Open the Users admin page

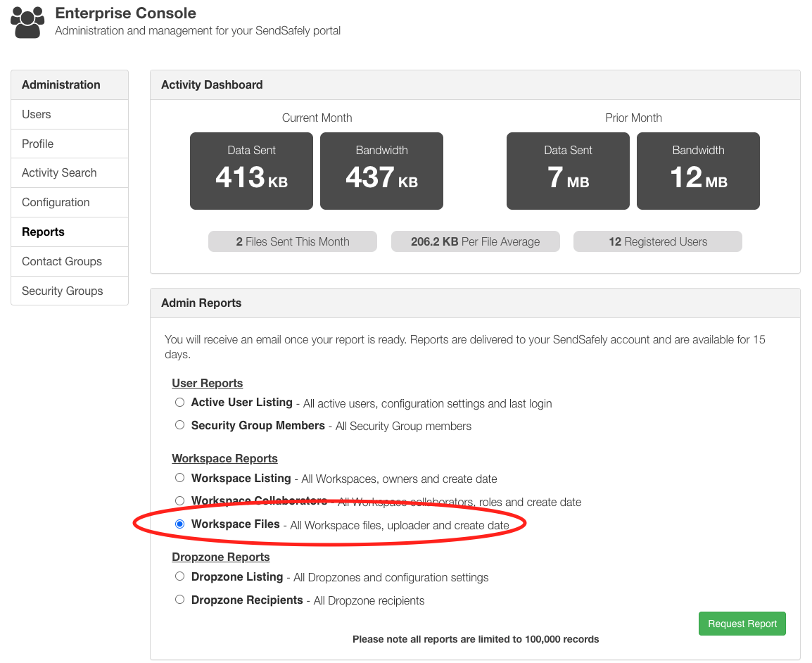click(x=70, y=115)
